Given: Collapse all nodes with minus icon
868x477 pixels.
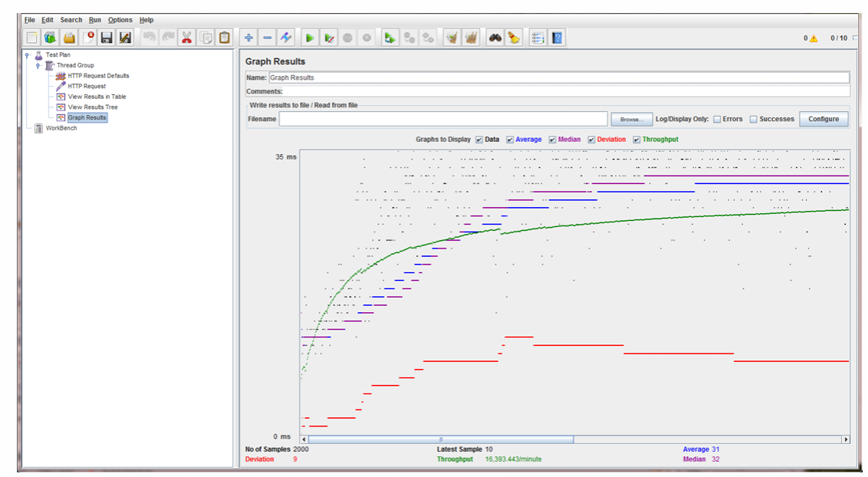Looking at the screenshot, I should point(268,38).
